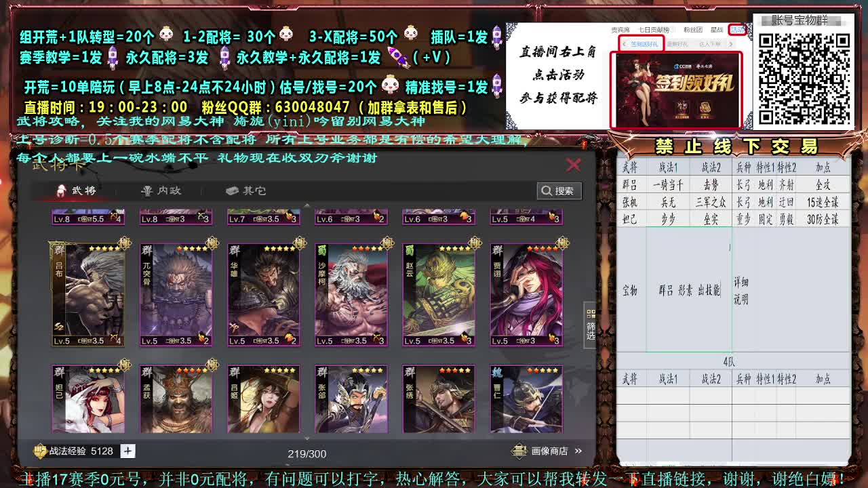The height and width of the screenshot is (488, 868).
Task: Click the badge icon on 沙摩柯 card corner
Action: (387, 243)
